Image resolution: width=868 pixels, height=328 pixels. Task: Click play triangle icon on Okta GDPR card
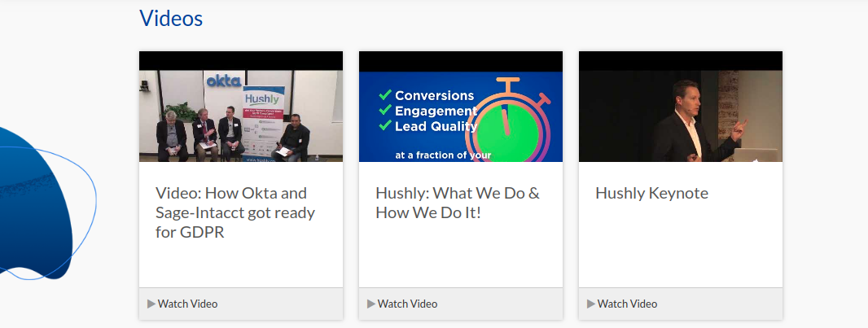click(x=151, y=304)
